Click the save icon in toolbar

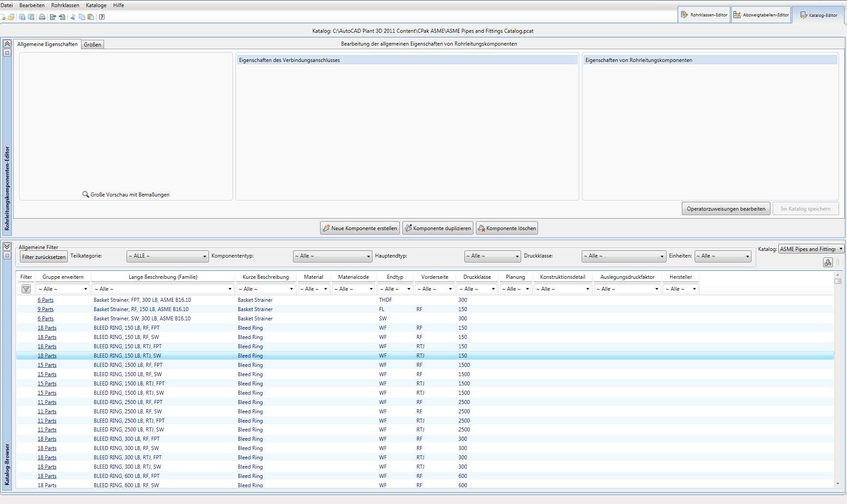pos(22,17)
